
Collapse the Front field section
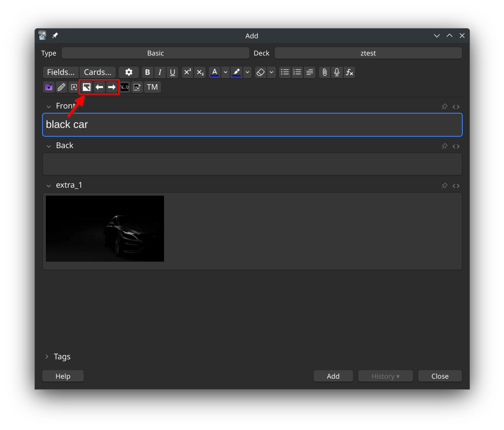49,106
